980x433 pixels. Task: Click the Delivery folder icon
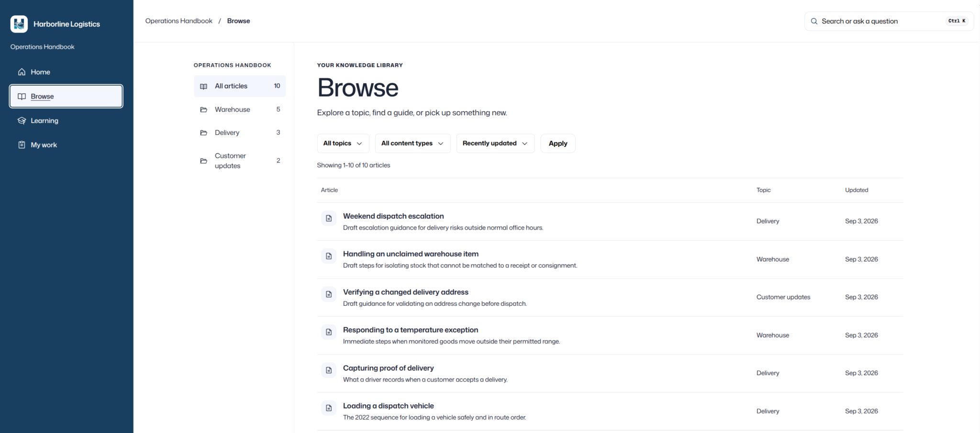[203, 133]
